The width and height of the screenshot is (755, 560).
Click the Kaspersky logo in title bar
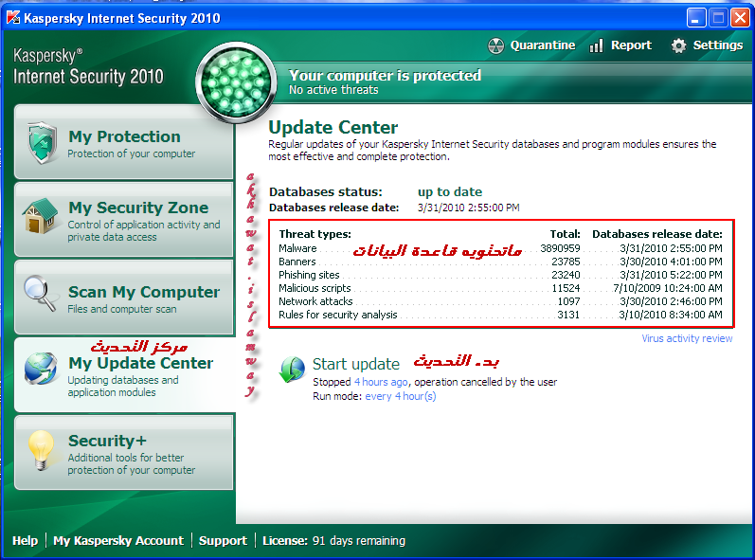[x=13, y=18]
